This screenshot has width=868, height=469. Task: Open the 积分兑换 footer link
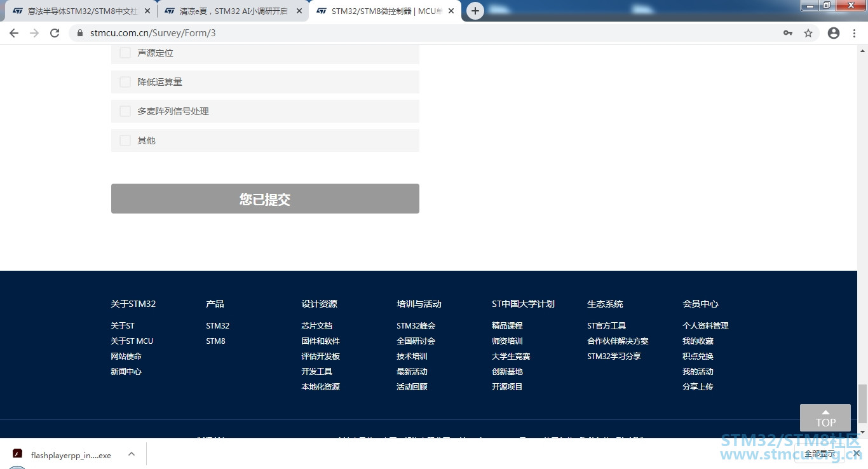[698, 357]
